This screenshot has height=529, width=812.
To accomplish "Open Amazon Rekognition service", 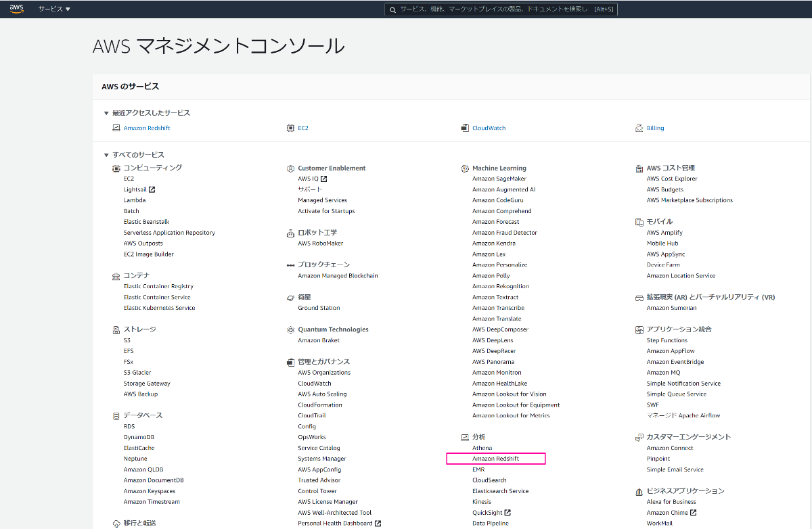I will (x=501, y=286).
